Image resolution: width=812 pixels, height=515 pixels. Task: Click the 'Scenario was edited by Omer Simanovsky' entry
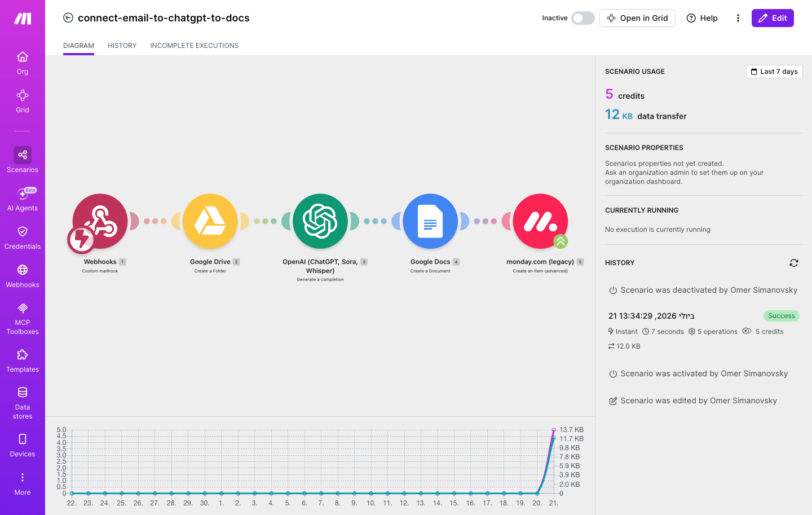693,400
